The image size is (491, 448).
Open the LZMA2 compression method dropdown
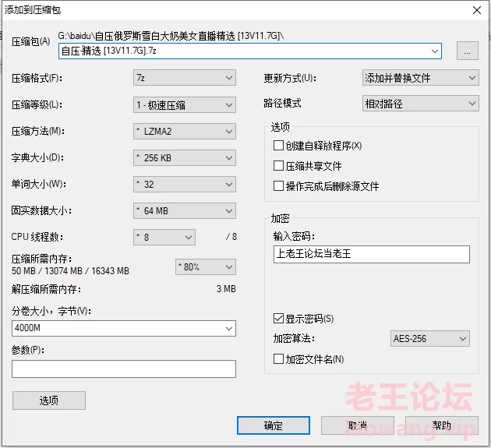click(184, 131)
